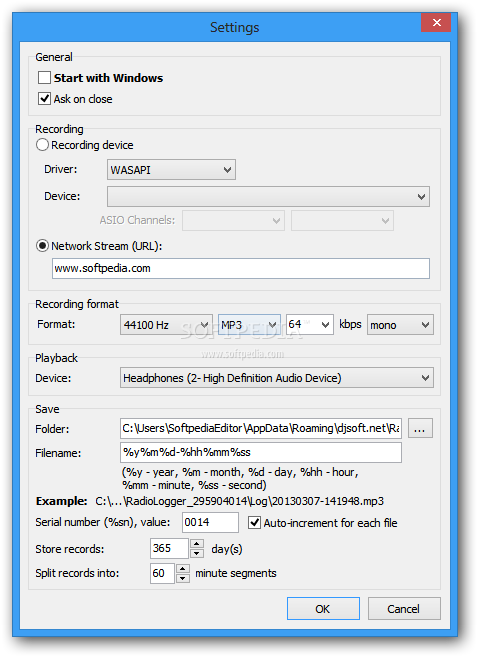Browse for folder with the ... button
Viewport: 478px width, 657px height.
420,428
